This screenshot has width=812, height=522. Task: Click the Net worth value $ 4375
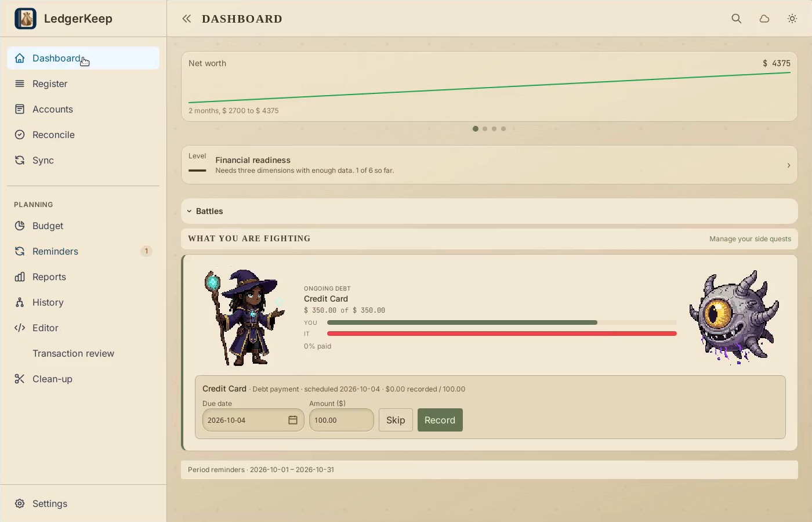coord(777,63)
